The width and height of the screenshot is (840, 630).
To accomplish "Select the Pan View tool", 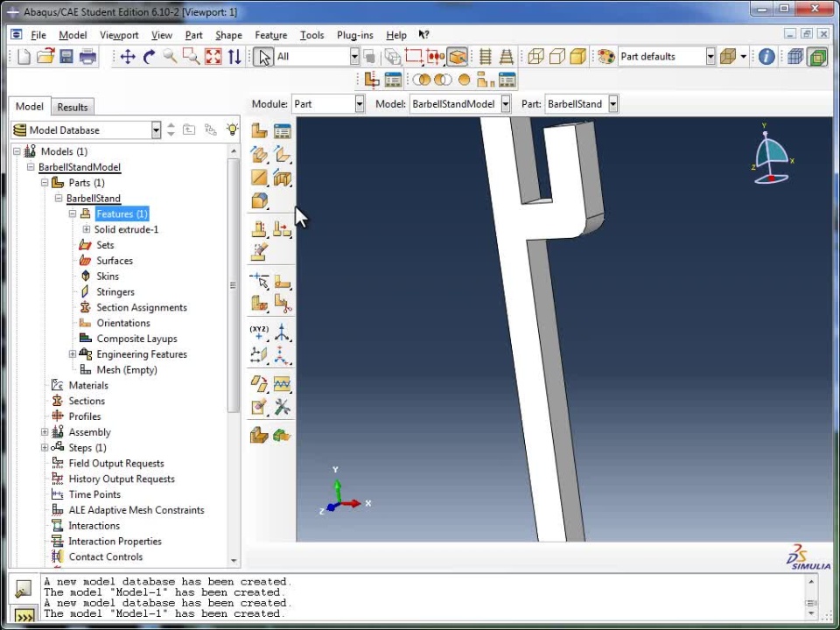I will click(x=128, y=57).
